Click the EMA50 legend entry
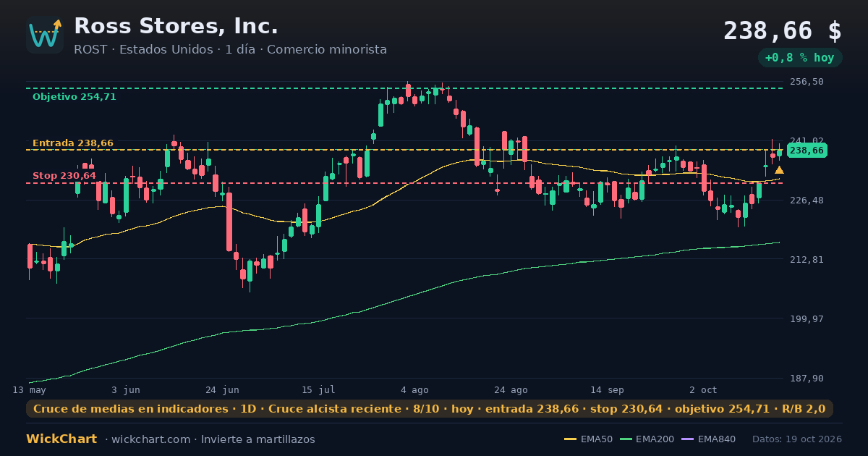 click(588, 439)
